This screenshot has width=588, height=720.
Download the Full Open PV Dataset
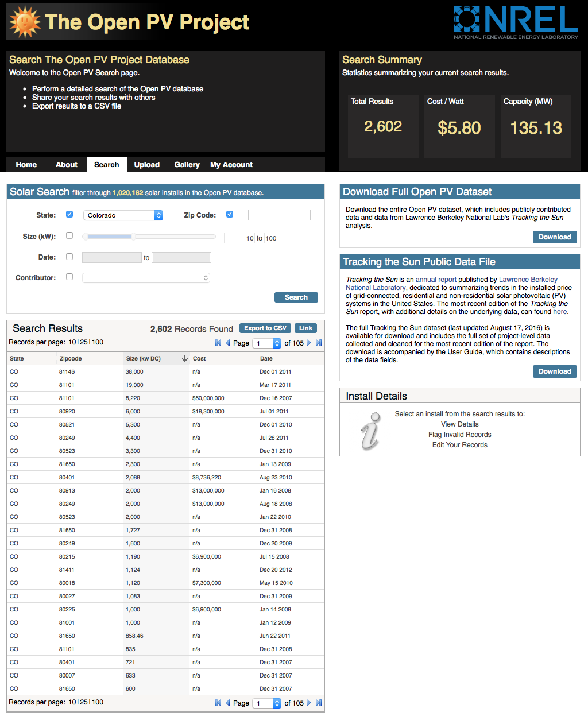(x=555, y=237)
